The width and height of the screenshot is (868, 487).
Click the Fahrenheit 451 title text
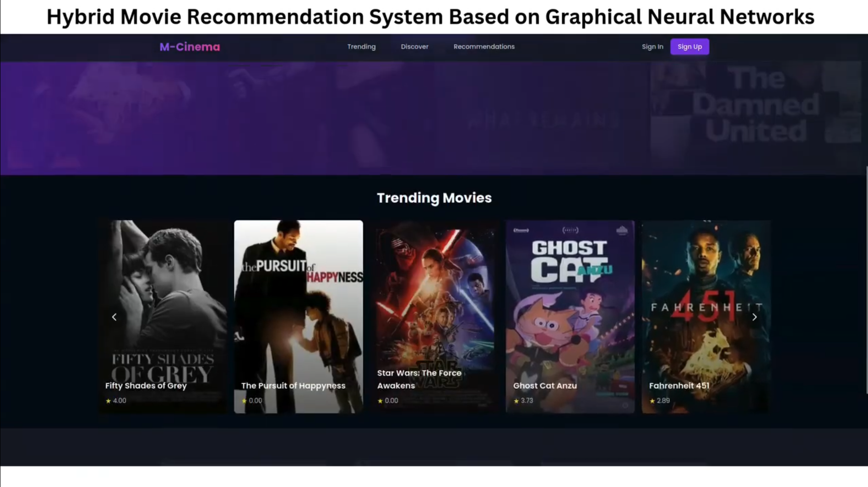(679, 386)
